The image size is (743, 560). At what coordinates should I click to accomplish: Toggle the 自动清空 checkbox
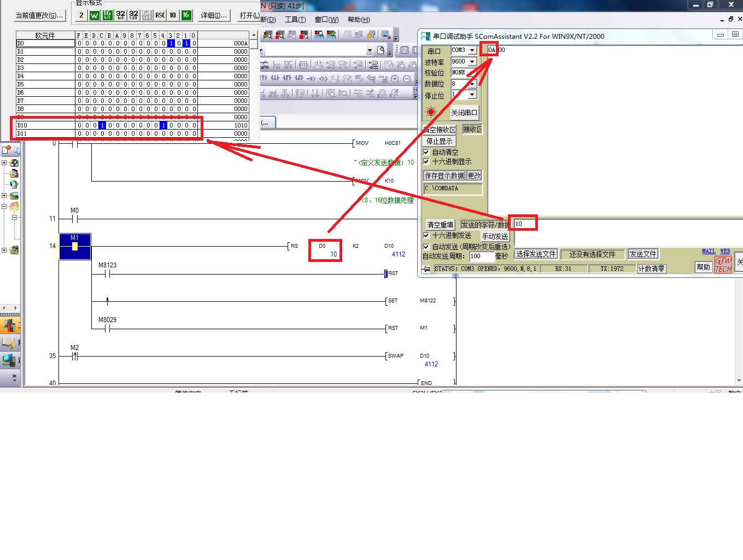(426, 152)
